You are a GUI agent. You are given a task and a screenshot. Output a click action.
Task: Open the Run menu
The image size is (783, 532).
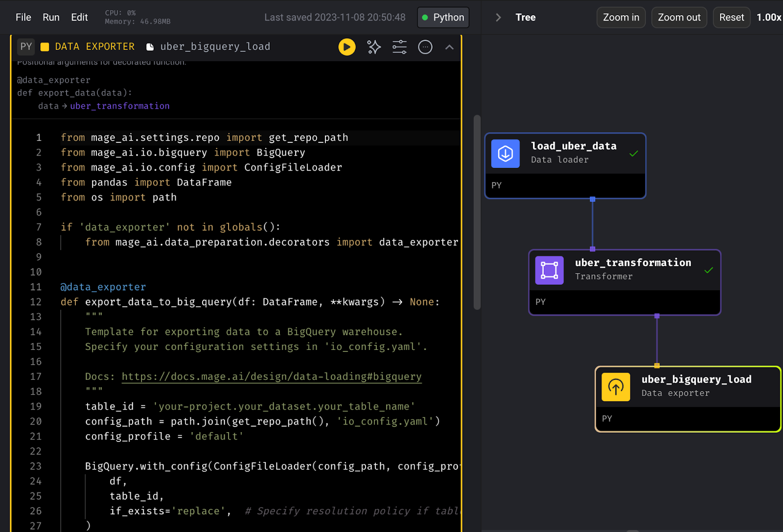51,17
